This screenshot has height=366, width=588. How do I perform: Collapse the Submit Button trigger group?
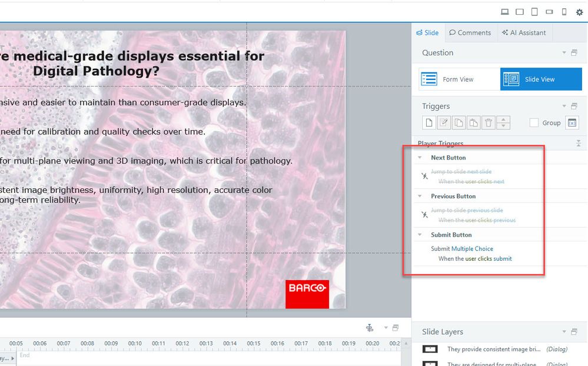coord(420,235)
